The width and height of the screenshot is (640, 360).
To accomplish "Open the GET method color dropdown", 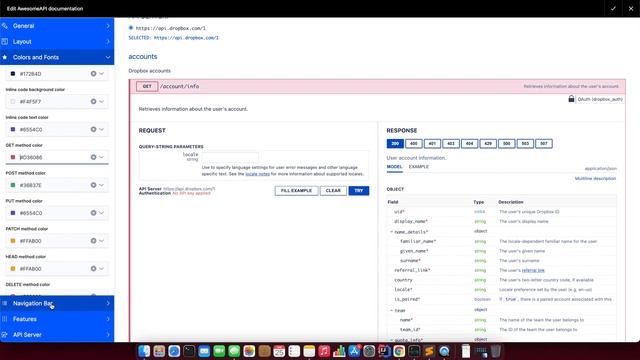I will [x=102, y=157].
